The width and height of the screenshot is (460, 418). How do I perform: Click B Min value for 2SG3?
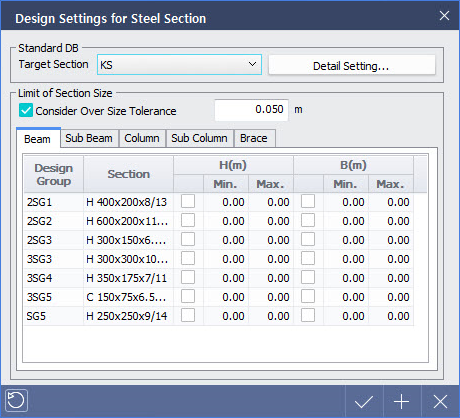tap(346, 240)
